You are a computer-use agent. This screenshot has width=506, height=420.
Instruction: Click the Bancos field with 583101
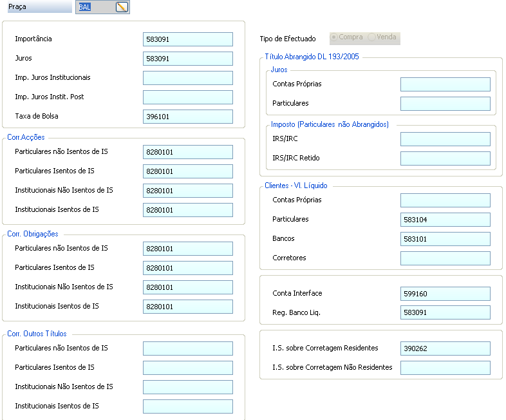tap(445, 239)
